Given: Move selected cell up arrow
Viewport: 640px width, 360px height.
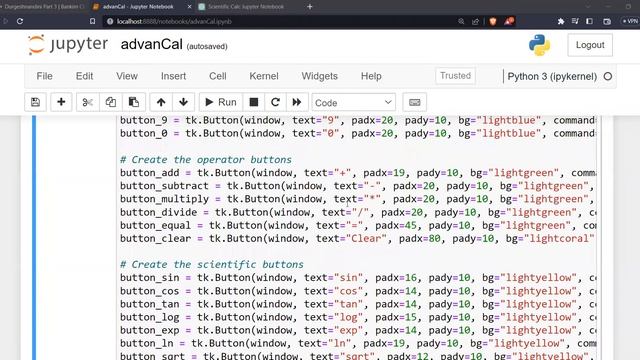Looking at the screenshot, I should click(x=161, y=102).
